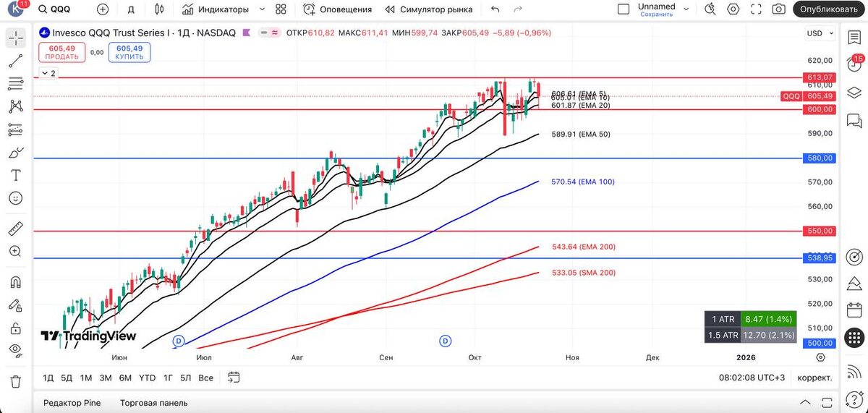Image resolution: width=868 pixels, height=413 pixels.
Task: Click the Продать 605,49 sell button
Action: pos(61,52)
